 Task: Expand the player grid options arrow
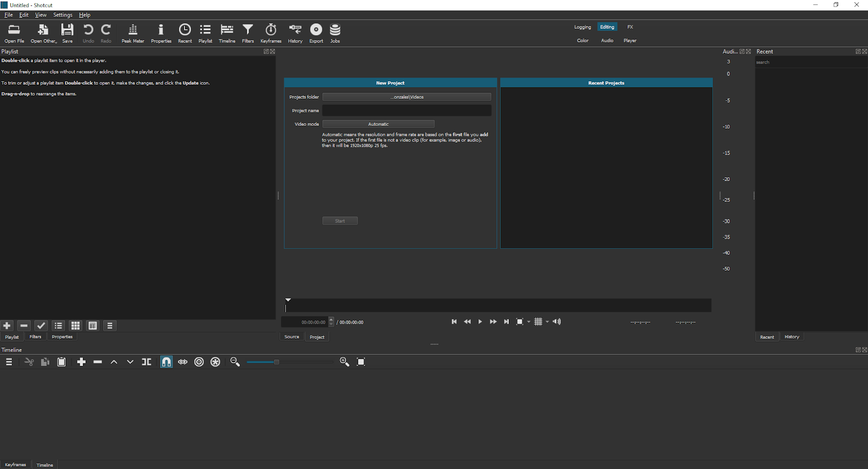547,322
